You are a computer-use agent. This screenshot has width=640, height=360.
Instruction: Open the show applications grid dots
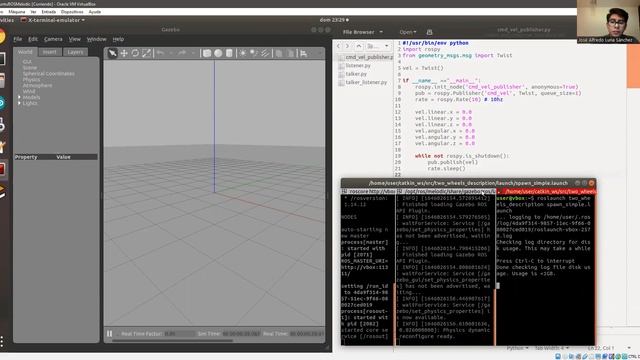click(x=2, y=341)
